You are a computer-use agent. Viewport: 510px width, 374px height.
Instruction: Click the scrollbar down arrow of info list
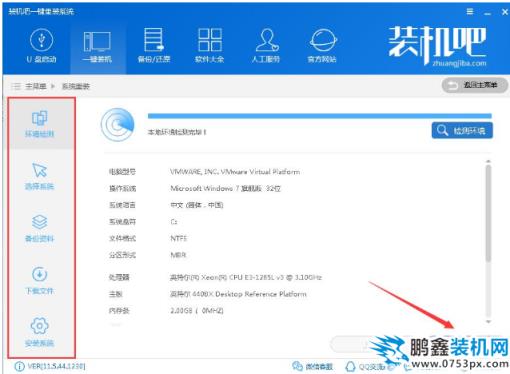488,322
